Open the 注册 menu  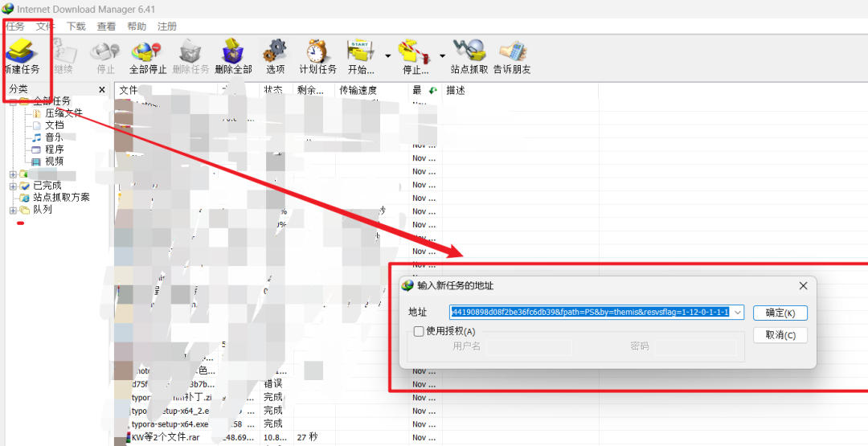click(167, 26)
